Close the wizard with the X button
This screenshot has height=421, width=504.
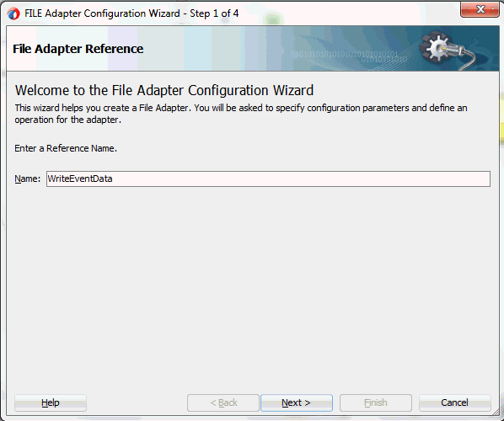(480, 9)
